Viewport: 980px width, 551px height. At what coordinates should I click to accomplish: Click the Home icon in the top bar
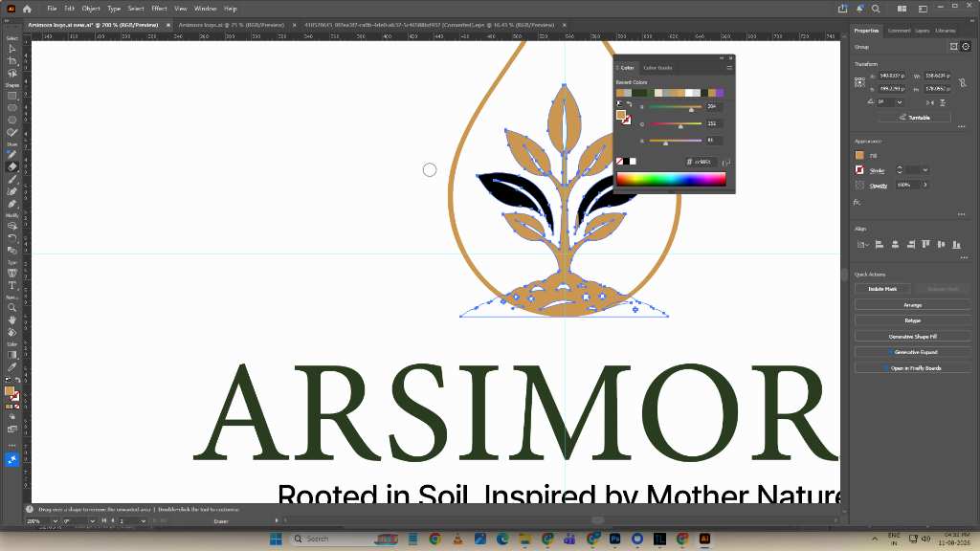[x=27, y=9]
